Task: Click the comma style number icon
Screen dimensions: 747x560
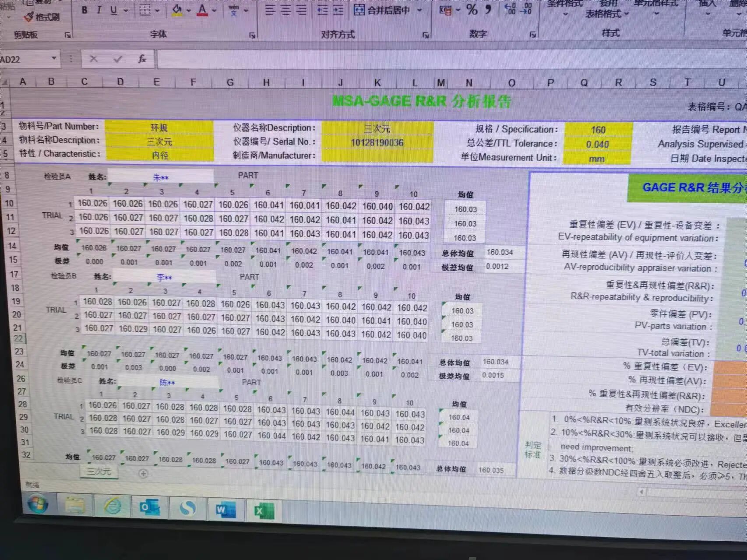Action: point(488,9)
